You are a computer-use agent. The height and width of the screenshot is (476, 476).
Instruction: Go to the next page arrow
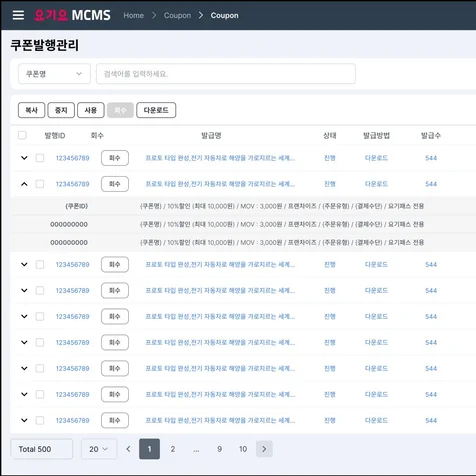coord(264,449)
